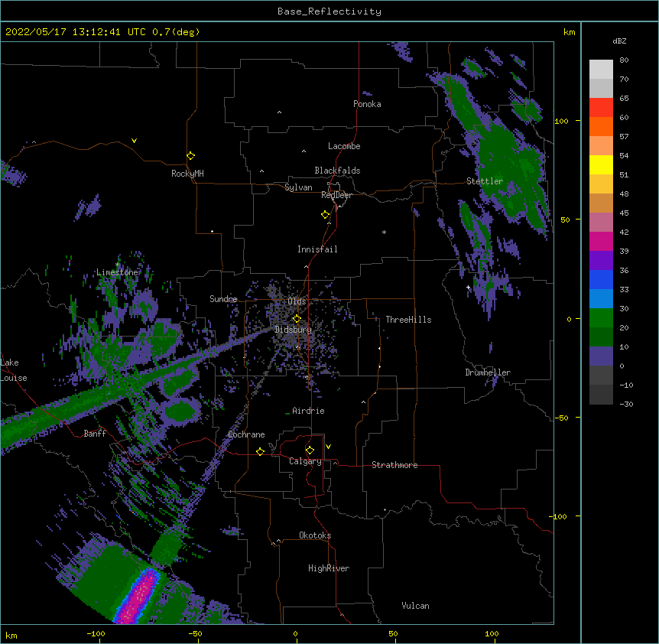
Task: Select the bright green 20-30 dBZ legend swatch
Action: pos(601,318)
